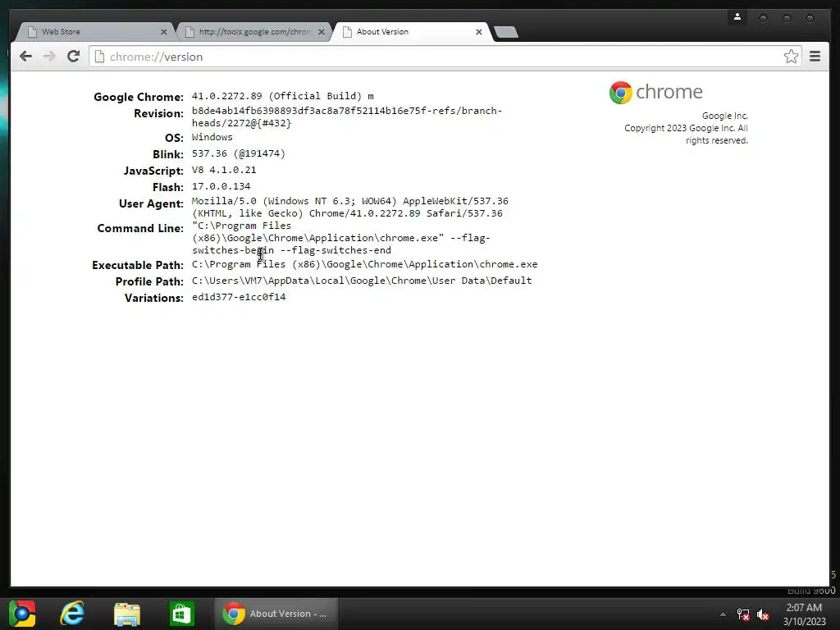Viewport: 840px width, 630px height.
Task: Click the Revision hash text
Action: [x=347, y=116]
